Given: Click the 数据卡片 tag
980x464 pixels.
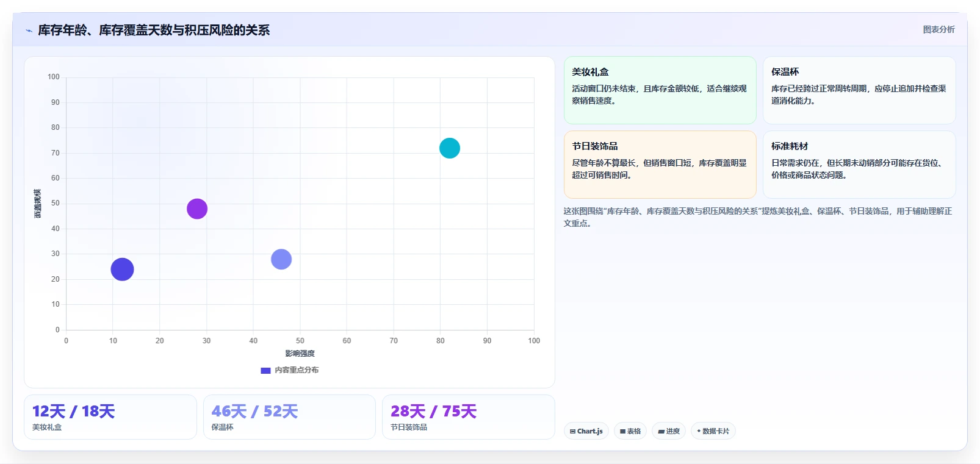Looking at the screenshot, I should click(713, 431).
